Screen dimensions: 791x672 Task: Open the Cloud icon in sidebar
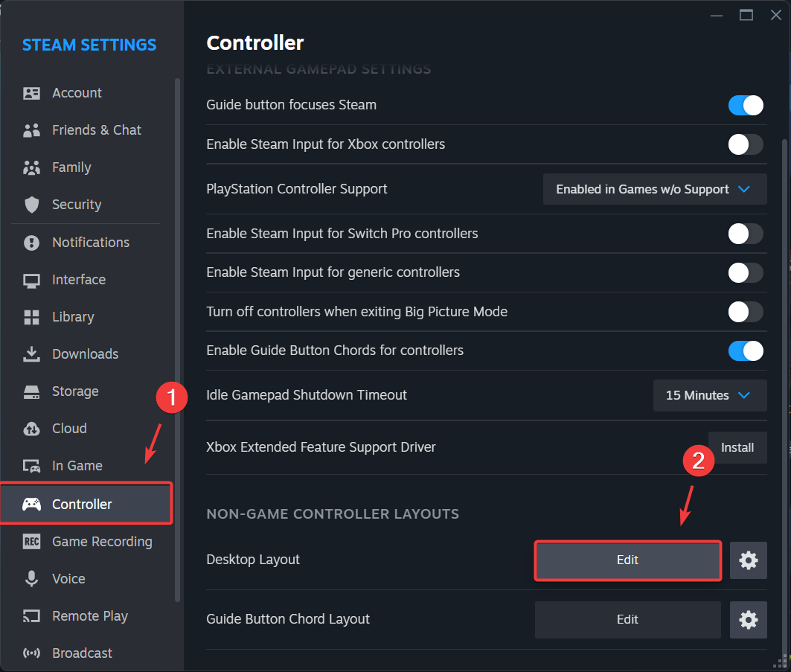32,429
